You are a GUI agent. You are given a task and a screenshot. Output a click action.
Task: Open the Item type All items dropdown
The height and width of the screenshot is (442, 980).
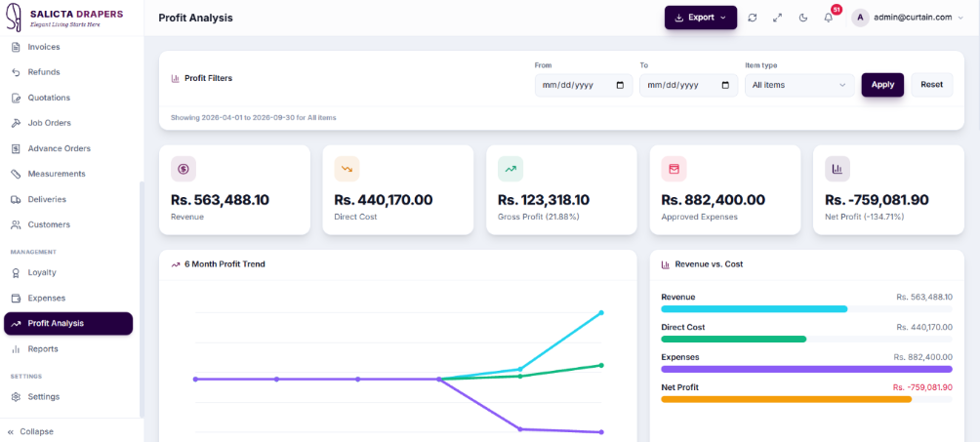coord(799,85)
